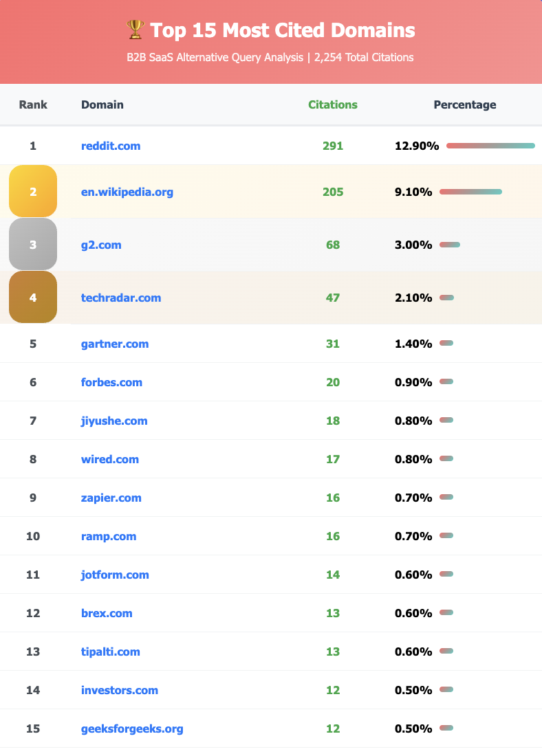Click the trophy icon in the title
Image resolution: width=542 pixels, height=756 pixels.
point(135,30)
